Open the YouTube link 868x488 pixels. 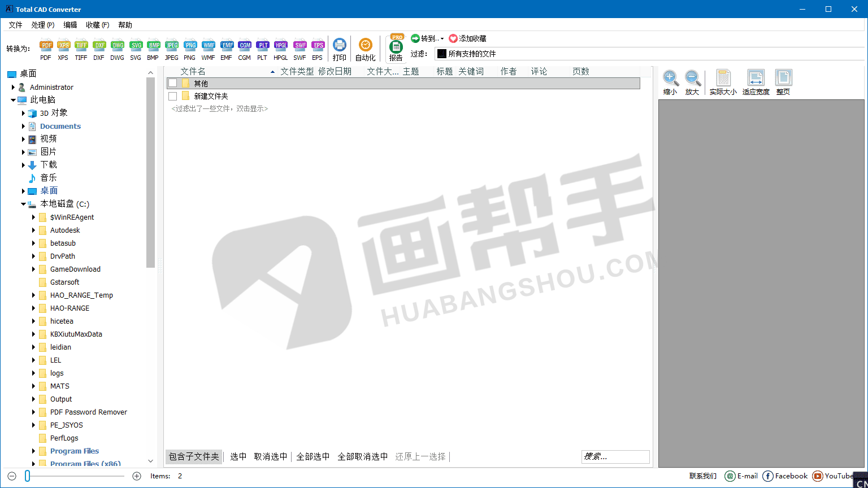click(833, 476)
